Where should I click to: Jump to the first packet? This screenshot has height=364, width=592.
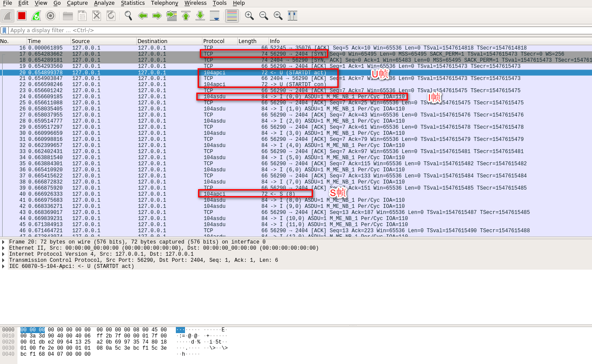186,16
